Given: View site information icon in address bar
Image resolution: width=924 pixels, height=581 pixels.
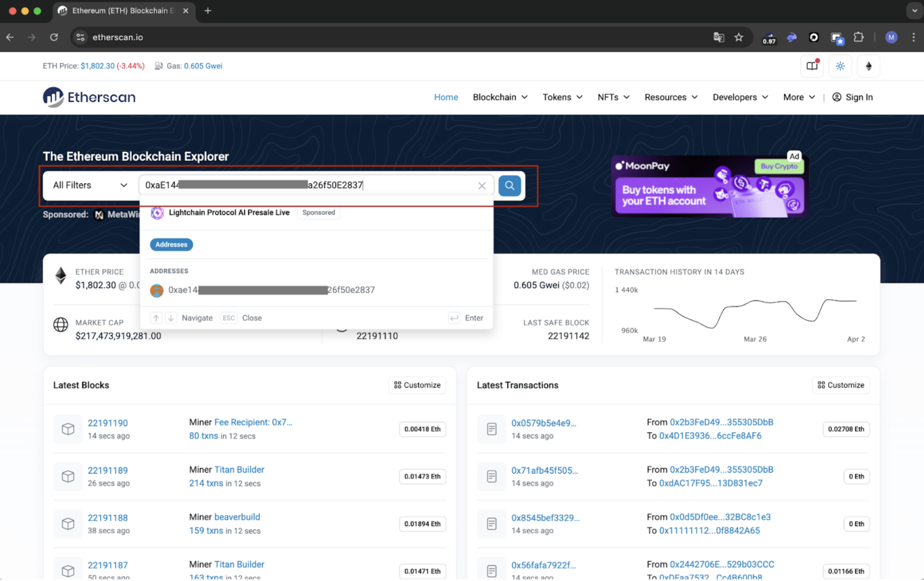Looking at the screenshot, I should click(80, 37).
